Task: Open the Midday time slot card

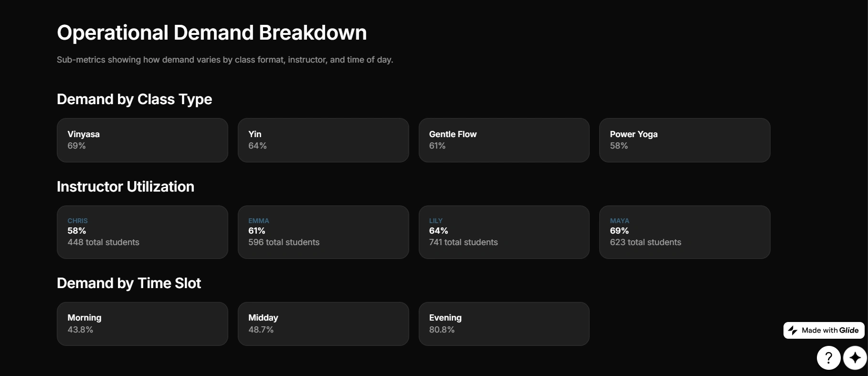Action: pos(323,323)
